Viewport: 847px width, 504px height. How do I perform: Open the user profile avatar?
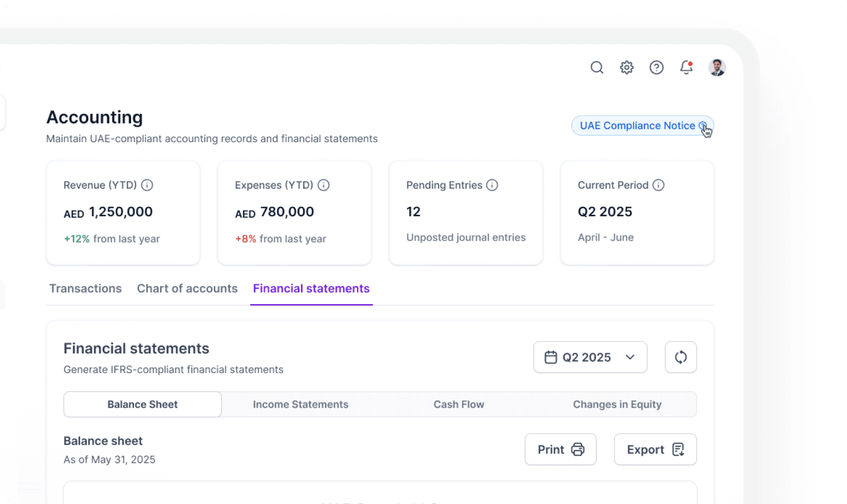[x=717, y=67]
